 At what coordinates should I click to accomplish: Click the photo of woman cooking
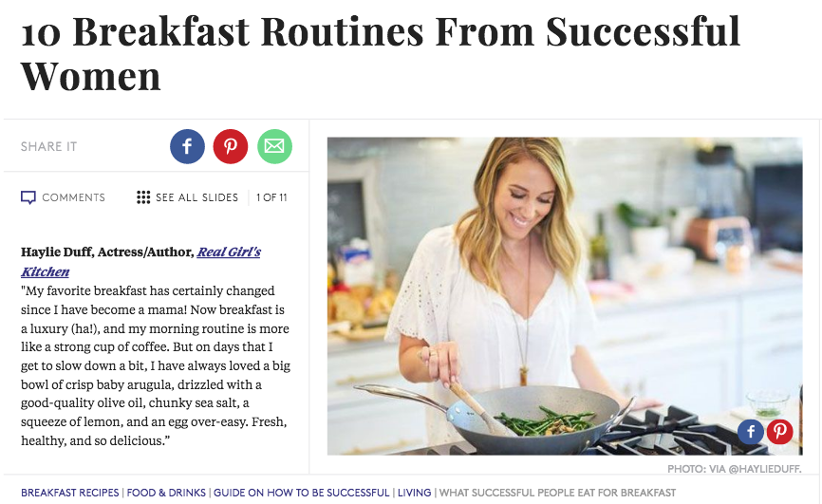tap(564, 295)
